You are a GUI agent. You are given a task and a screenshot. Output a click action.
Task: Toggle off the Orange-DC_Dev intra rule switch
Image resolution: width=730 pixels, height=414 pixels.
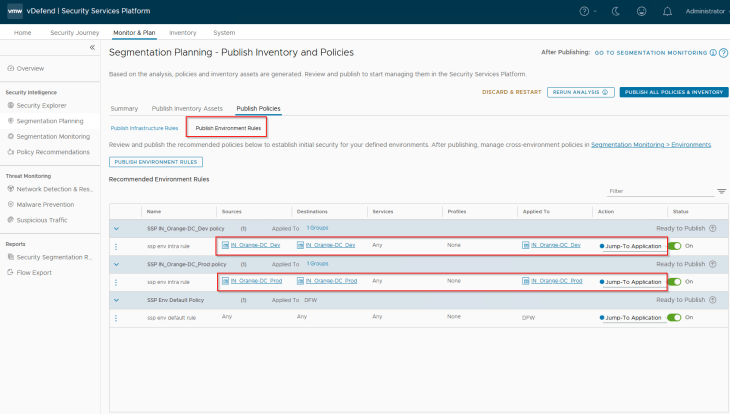coord(674,246)
